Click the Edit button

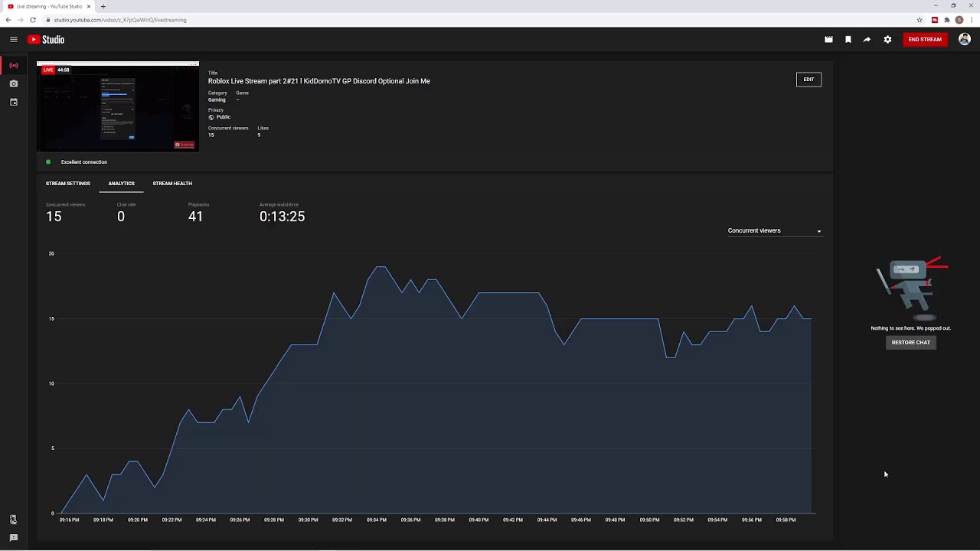808,80
